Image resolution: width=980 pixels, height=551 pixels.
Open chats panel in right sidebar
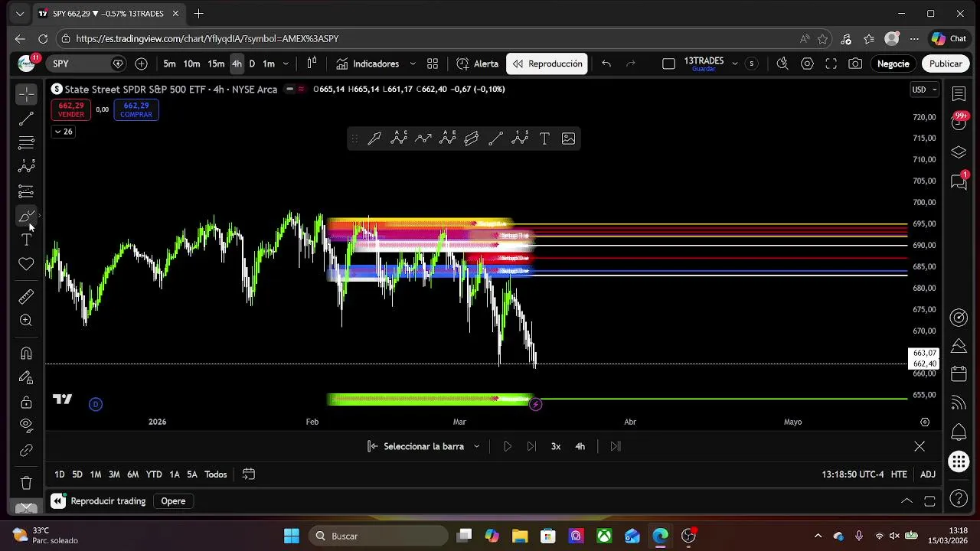(x=959, y=181)
